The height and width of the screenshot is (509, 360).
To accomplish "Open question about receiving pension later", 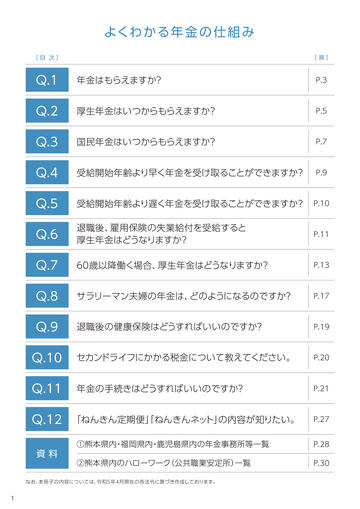I will (190, 203).
